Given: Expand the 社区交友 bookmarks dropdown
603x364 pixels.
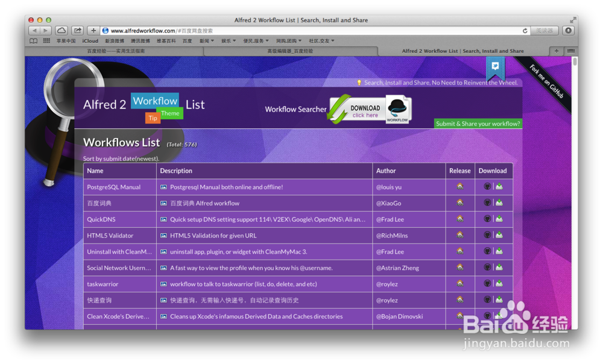Looking at the screenshot, I should point(321,41).
